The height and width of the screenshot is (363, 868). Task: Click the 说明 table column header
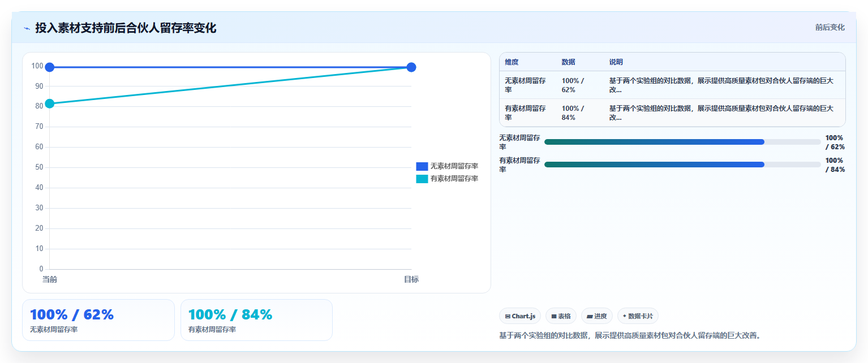pos(616,62)
